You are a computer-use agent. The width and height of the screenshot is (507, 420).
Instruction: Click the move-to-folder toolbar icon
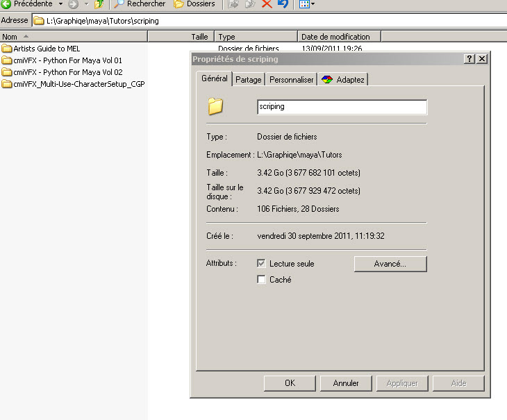pyautogui.click(x=233, y=4)
